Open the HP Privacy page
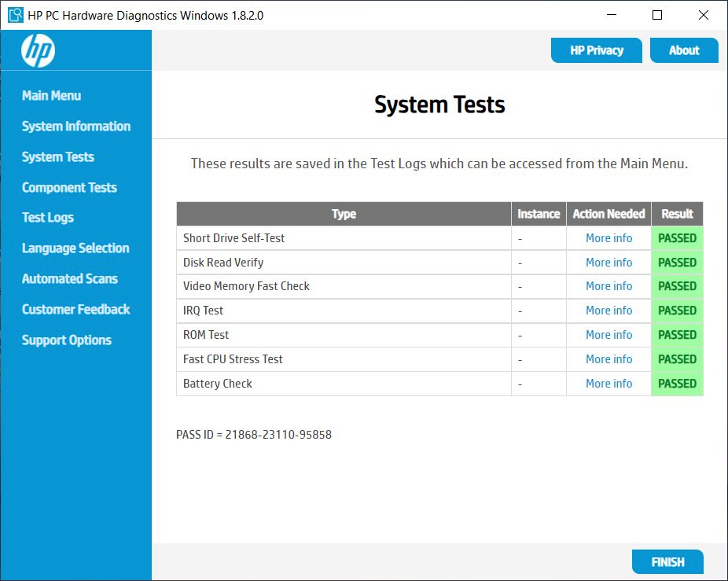The width and height of the screenshot is (728, 581). 596,50
